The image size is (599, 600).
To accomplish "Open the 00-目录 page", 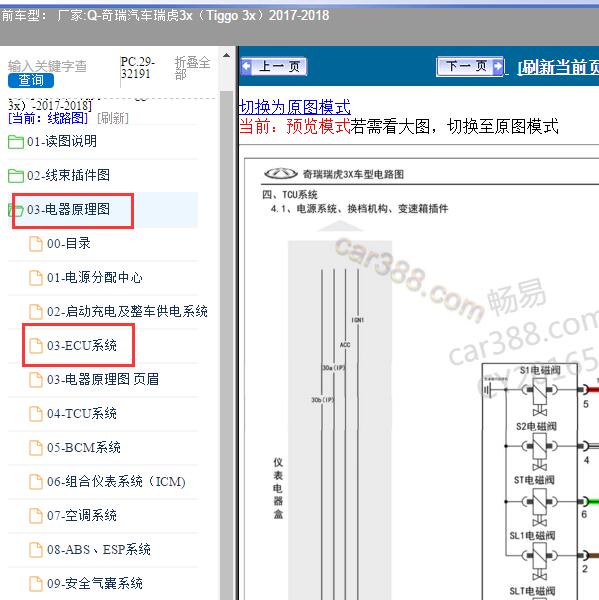I will (x=69, y=243).
